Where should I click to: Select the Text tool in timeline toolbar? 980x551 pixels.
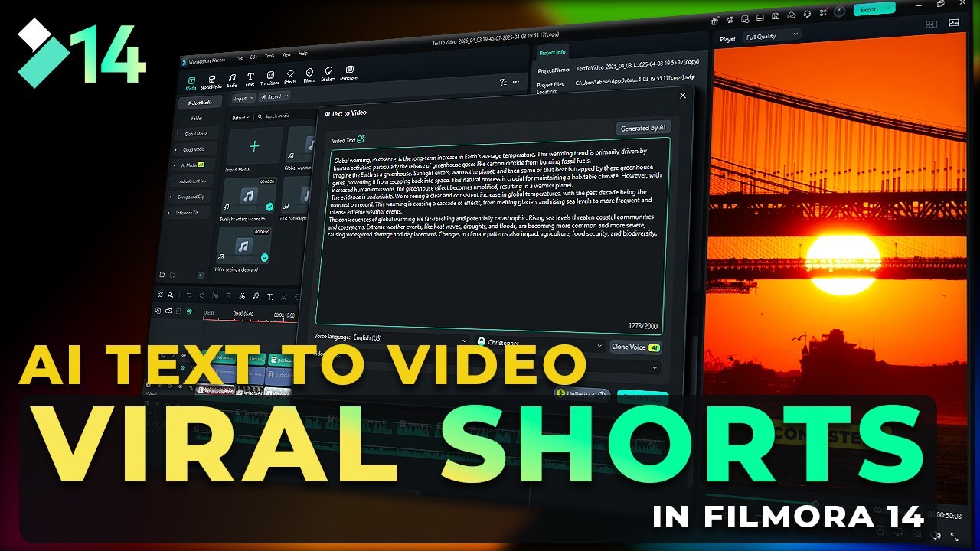269,297
